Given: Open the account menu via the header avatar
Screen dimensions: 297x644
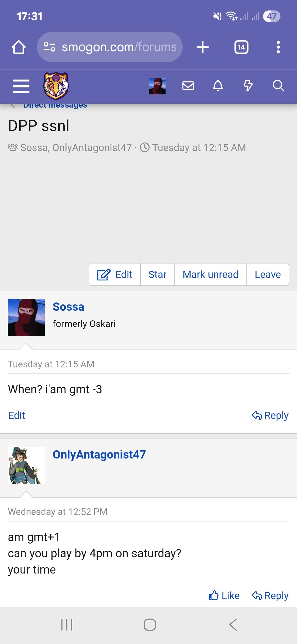Looking at the screenshot, I should [157, 86].
